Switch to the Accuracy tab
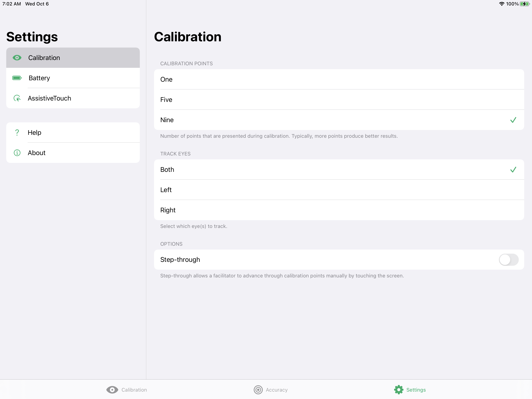 coord(270,390)
